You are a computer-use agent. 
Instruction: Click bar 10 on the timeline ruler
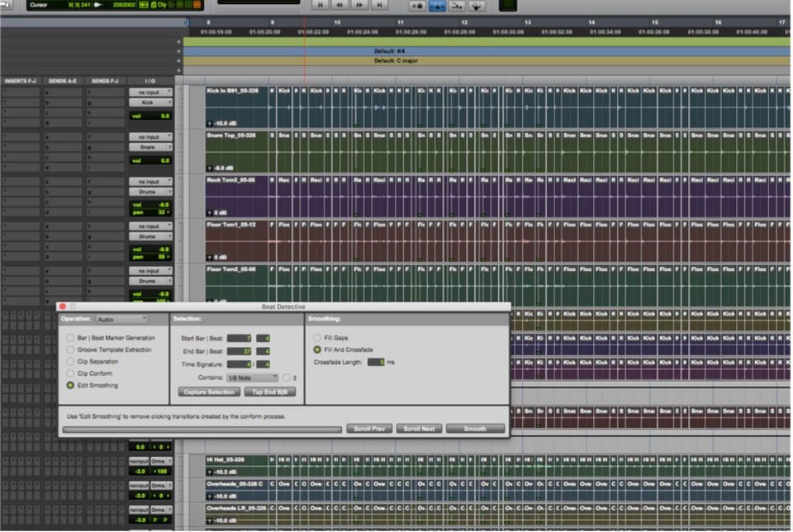[337, 22]
